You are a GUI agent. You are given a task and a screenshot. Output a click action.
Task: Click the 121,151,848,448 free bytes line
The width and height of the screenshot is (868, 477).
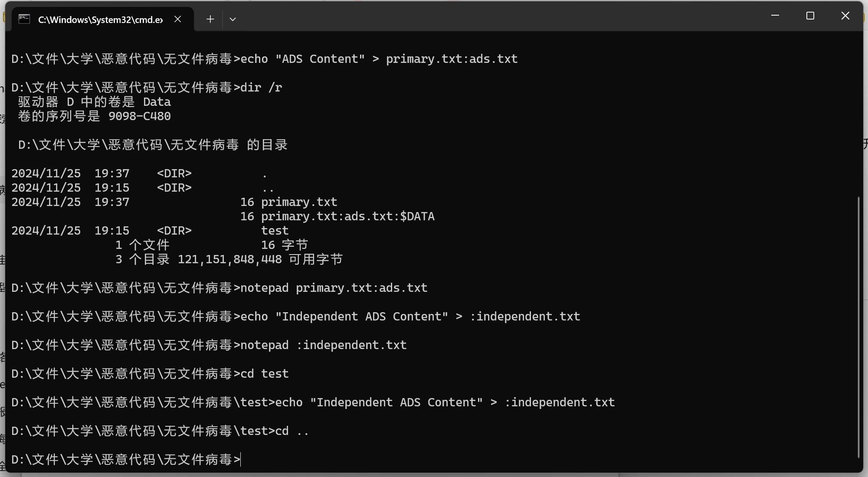tap(229, 259)
